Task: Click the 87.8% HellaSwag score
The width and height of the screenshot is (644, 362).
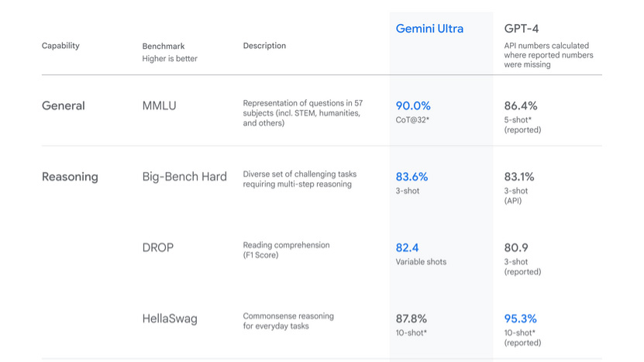Action: (x=412, y=319)
